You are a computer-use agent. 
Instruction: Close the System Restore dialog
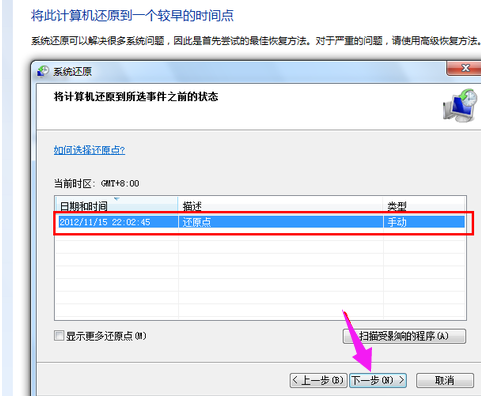[464, 68]
